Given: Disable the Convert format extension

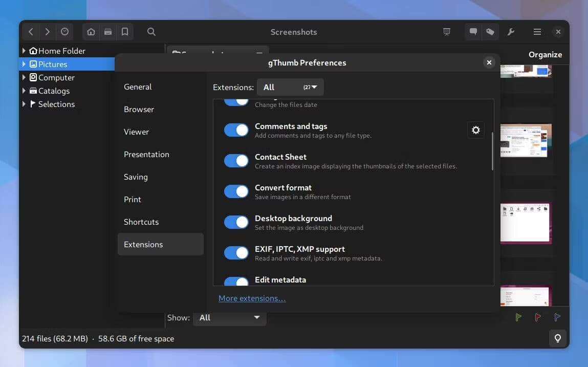Looking at the screenshot, I should (x=236, y=191).
